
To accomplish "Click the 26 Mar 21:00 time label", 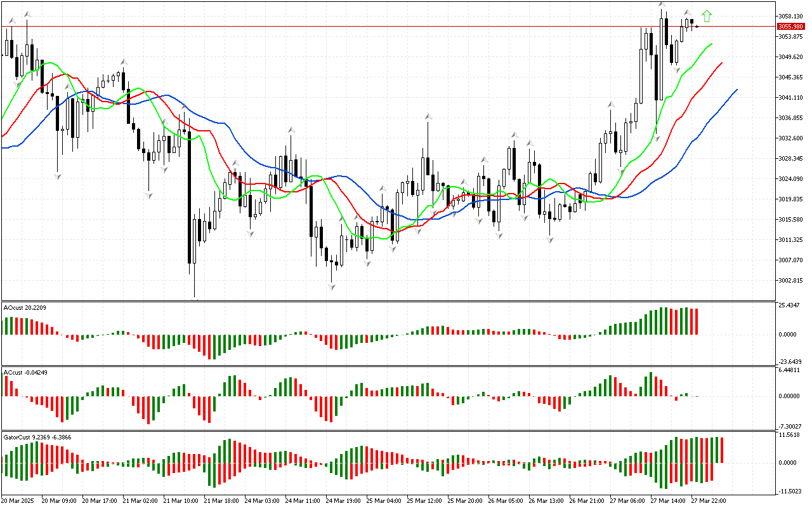I will click(x=587, y=501).
